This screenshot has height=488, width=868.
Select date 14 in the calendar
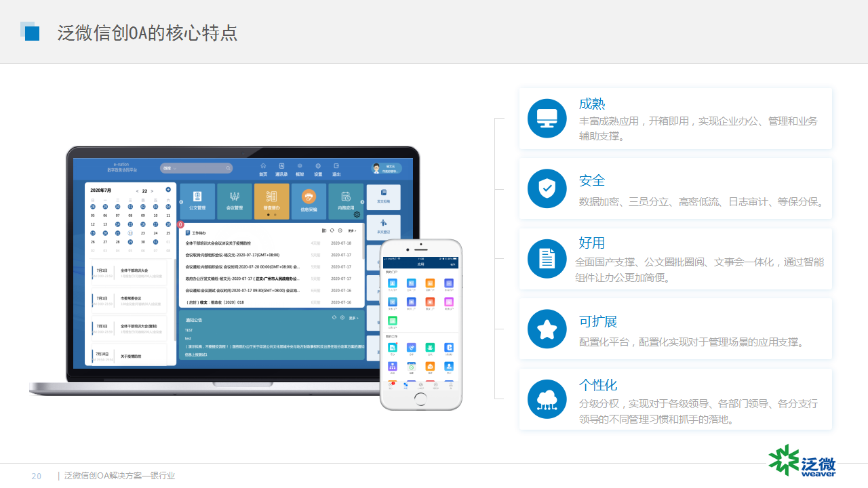117,224
